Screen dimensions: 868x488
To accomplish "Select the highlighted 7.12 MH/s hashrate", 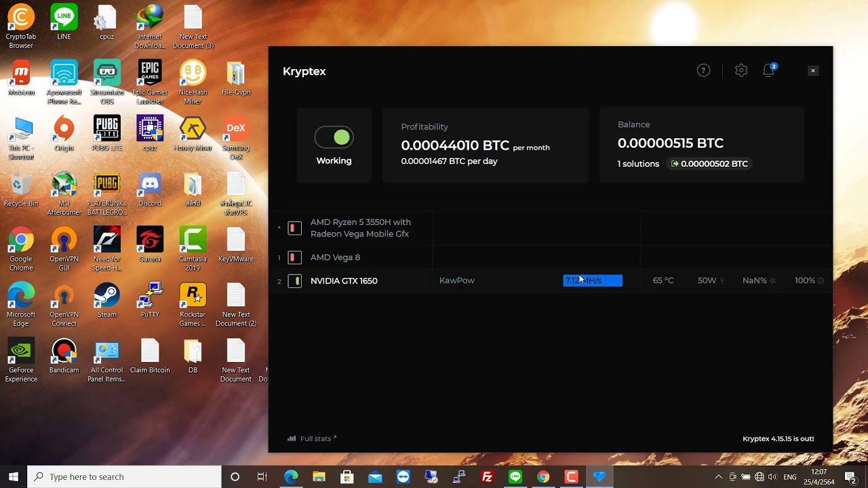I will [x=593, y=281].
